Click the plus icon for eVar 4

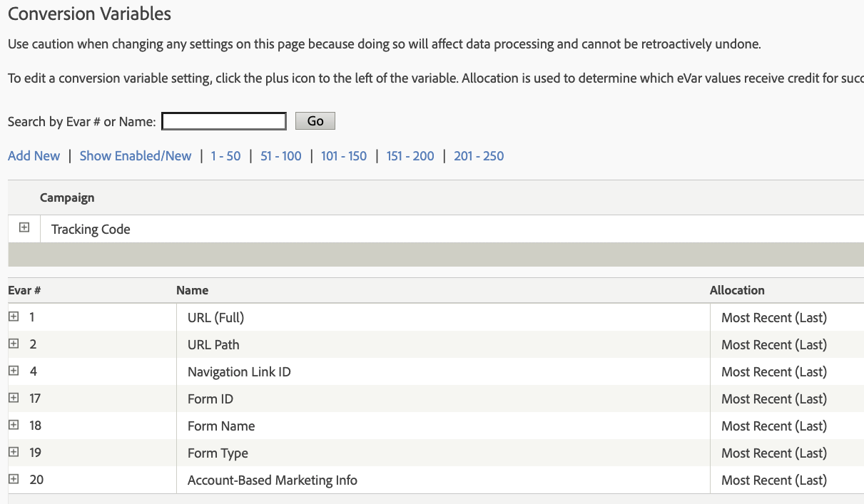(14, 371)
